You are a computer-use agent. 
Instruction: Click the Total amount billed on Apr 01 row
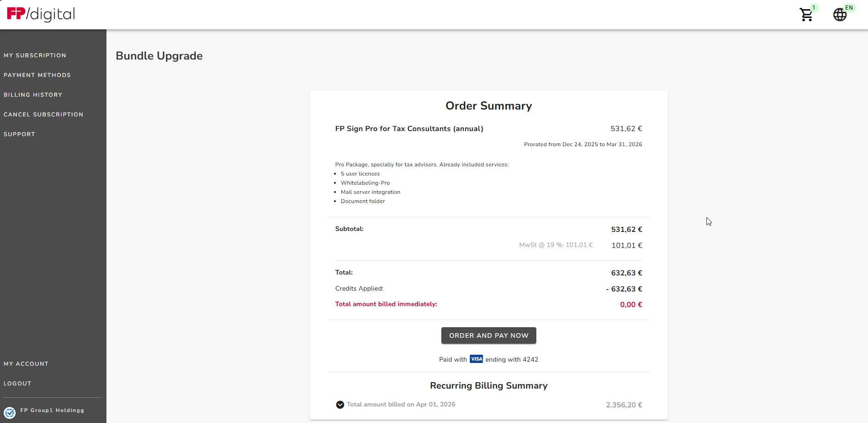tap(401, 405)
